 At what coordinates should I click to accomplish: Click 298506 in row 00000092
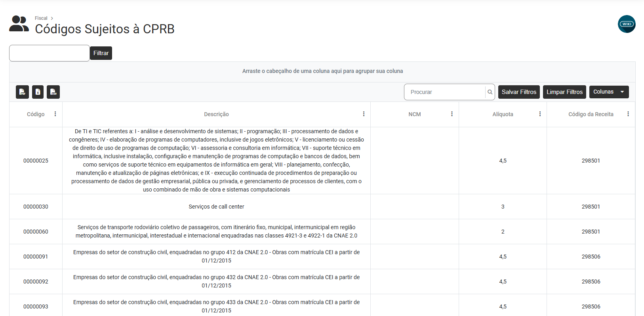[x=591, y=282]
